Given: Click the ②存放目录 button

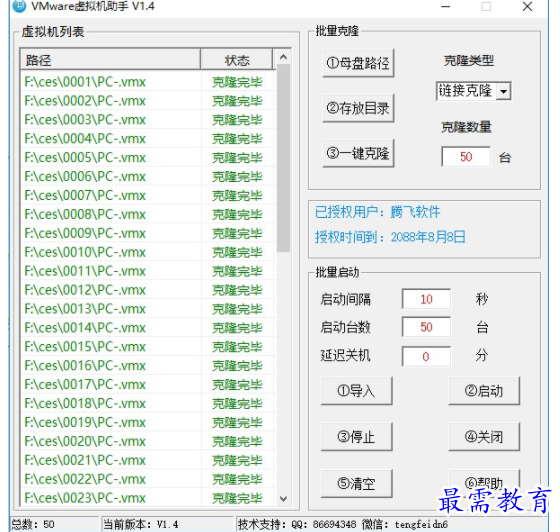Looking at the screenshot, I should click(358, 108).
